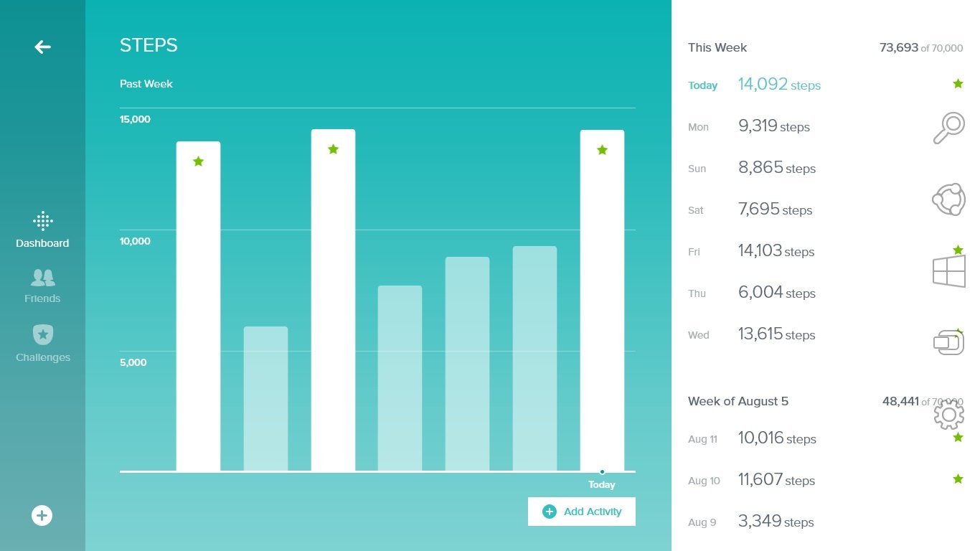
Task: Click the star on the first chart bar
Action: [x=199, y=161]
